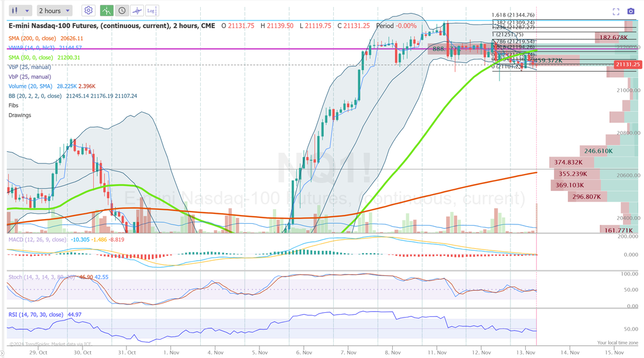Click the 1. Nov date label
644x358 pixels.
coord(172,352)
